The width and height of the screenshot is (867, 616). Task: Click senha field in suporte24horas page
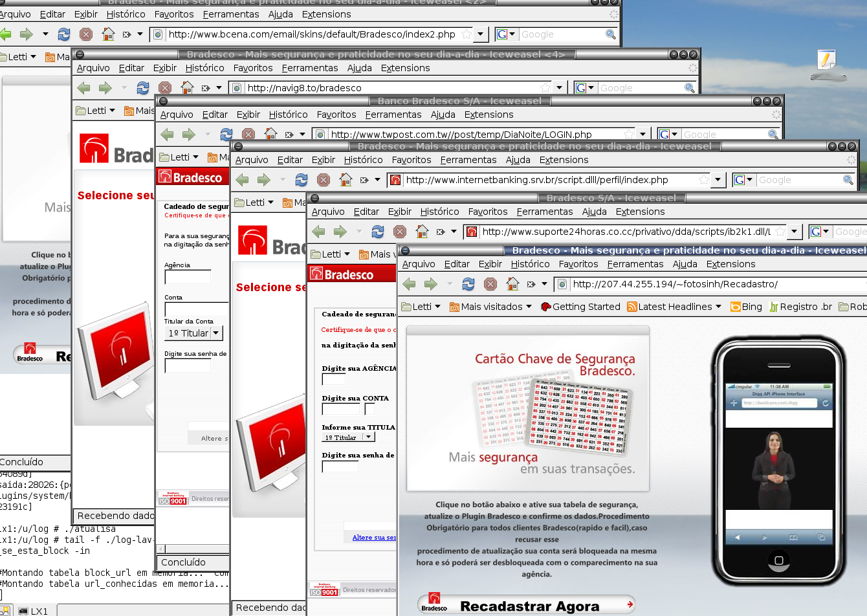pos(340,466)
